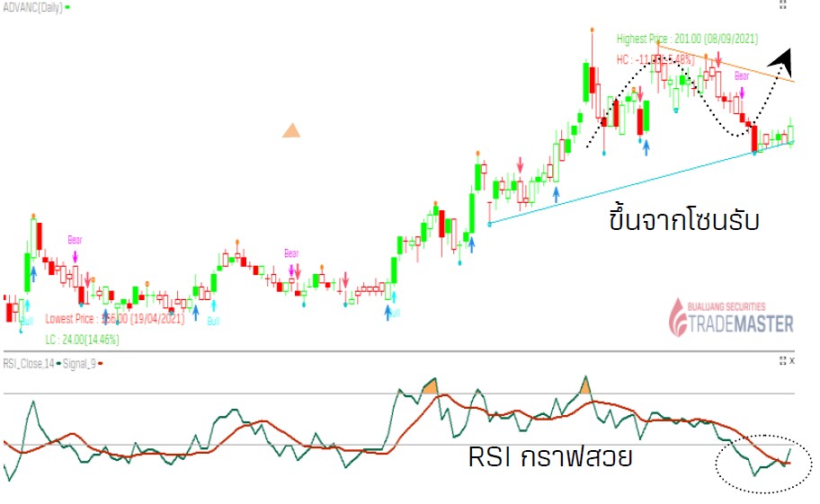Image resolution: width=820 pixels, height=504 pixels.
Task: Click the Trademaster logo icon
Action: 676,317
